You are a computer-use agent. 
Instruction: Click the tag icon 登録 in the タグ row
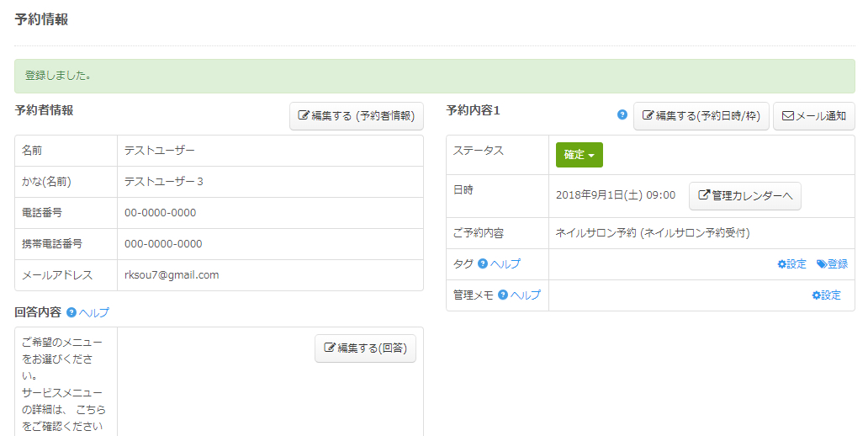point(832,264)
